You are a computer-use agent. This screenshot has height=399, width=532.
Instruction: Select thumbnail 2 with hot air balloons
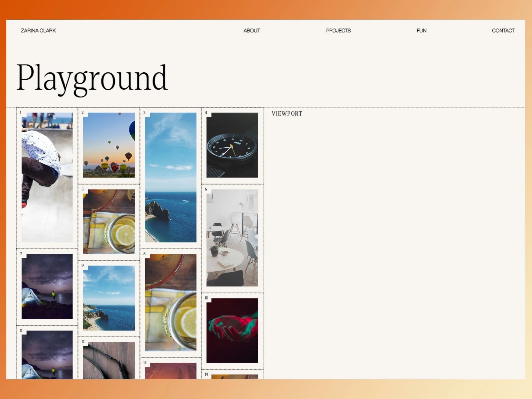(x=109, y=145)
